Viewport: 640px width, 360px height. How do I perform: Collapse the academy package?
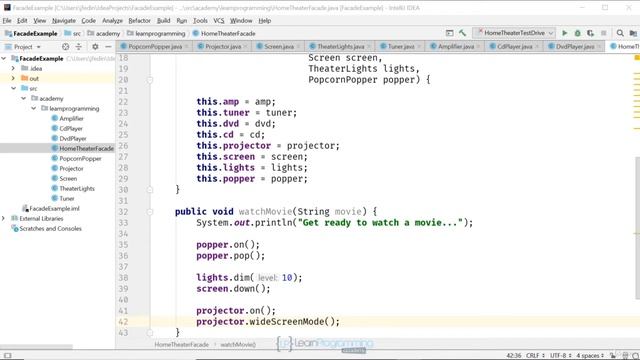click(23, 98)
